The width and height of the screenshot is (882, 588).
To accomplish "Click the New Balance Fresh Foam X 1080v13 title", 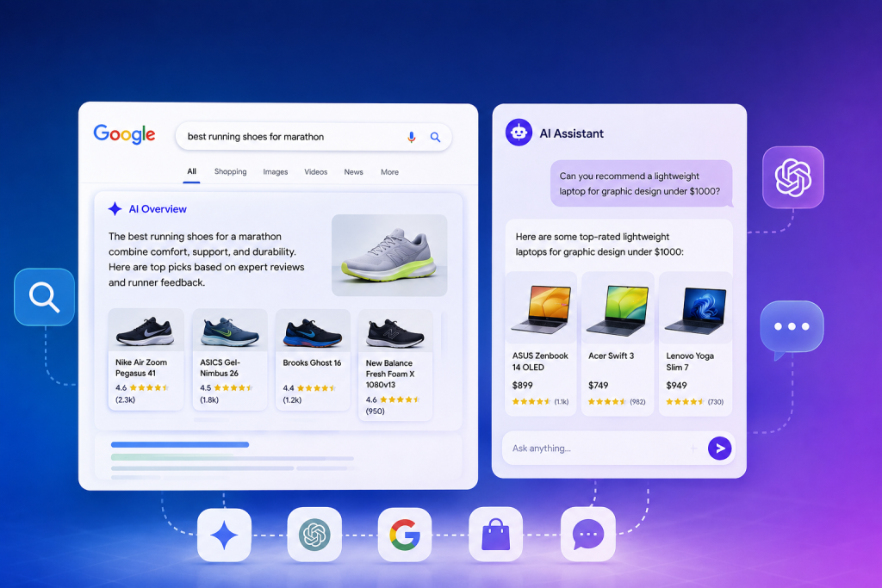I will (390, 374).
